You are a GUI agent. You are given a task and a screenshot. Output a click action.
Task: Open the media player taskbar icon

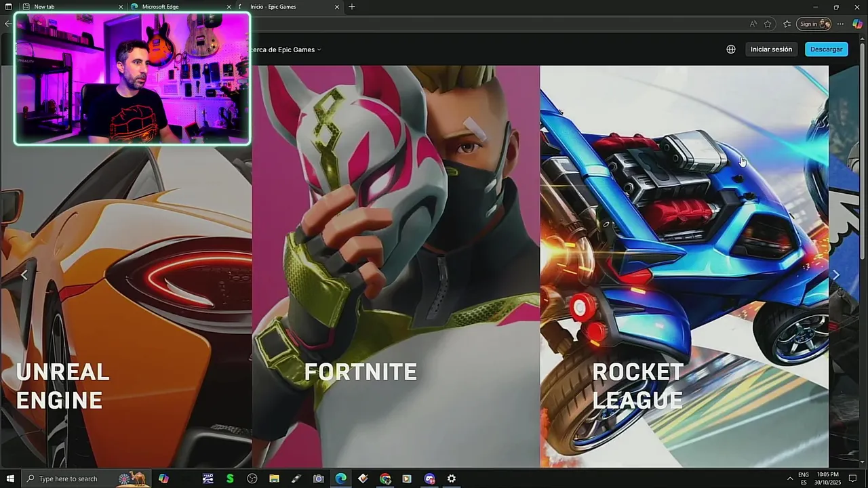(x=407, y=479)
